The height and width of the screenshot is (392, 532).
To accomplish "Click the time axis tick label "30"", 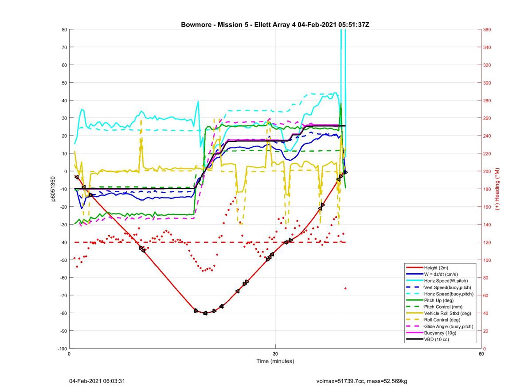I will [275, 354].
